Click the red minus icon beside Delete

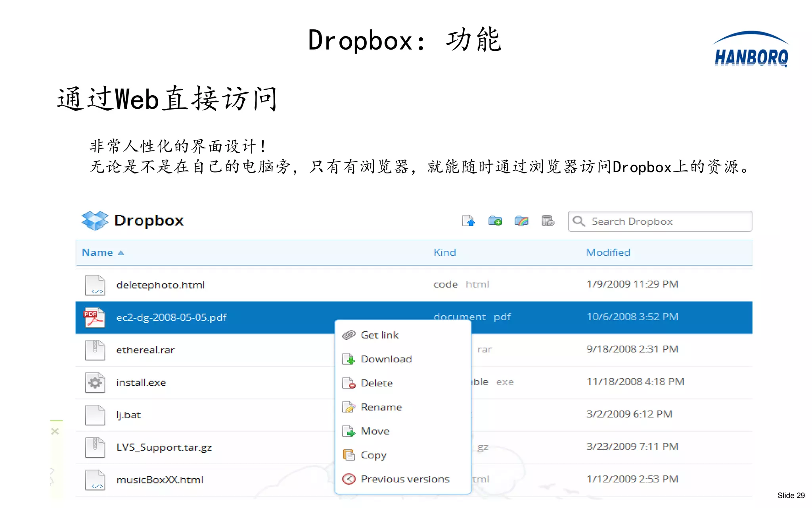(349, 383)
